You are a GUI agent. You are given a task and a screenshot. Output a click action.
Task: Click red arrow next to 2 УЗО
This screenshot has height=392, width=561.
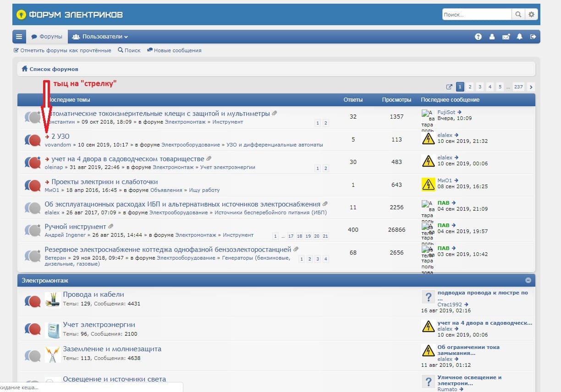(47, 136)
